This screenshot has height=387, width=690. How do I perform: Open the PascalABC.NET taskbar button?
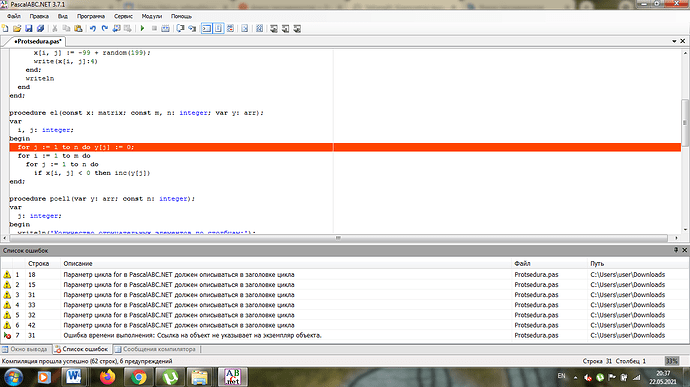click(232, 377)
